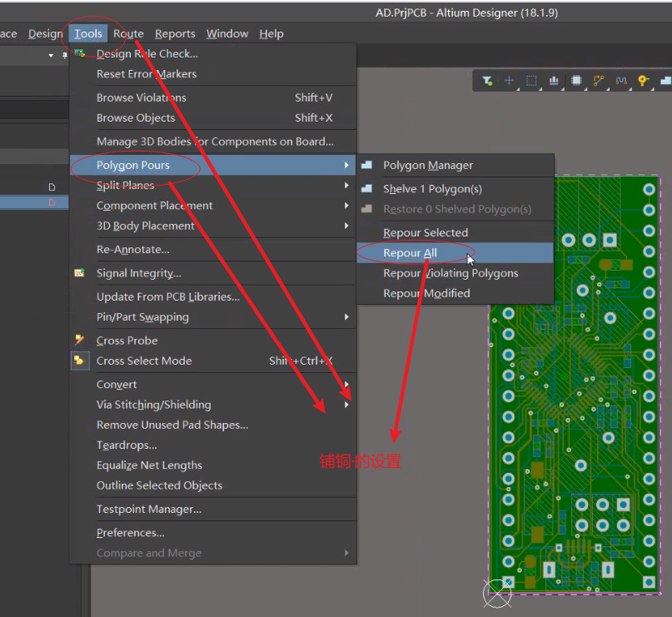This screenshot has width=672, height=617.
Task: Open the Help menu
Action: (x=271, y=33)
